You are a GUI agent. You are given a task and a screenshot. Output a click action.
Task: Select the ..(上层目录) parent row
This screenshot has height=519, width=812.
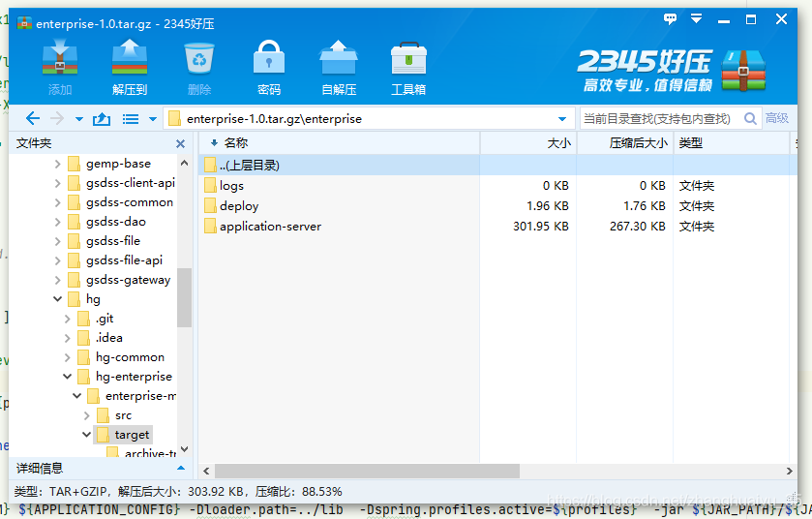coord(497,166)
